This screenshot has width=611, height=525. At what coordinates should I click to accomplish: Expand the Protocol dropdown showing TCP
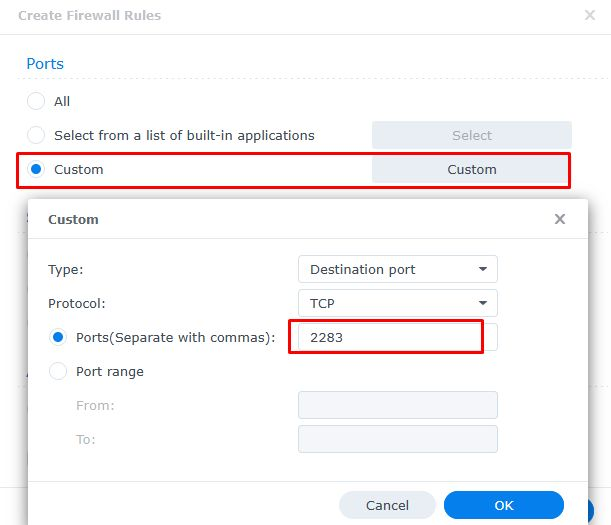point(397,303)
